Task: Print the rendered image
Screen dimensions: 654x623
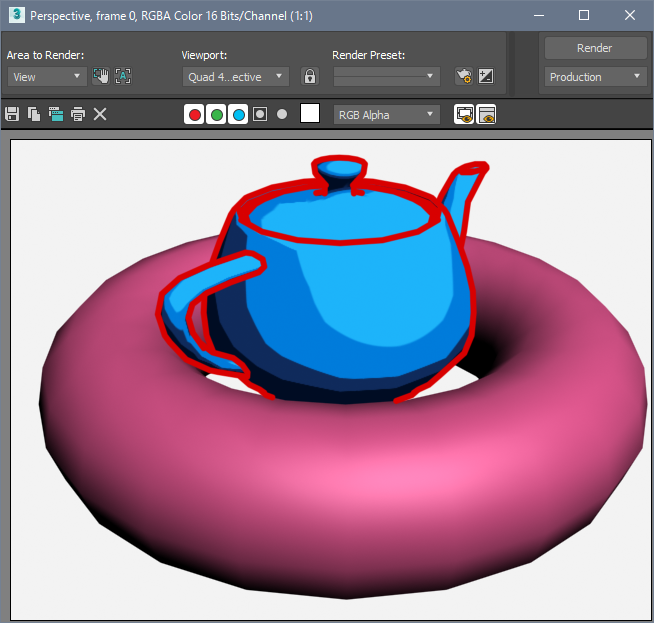Action: point(78,115)
